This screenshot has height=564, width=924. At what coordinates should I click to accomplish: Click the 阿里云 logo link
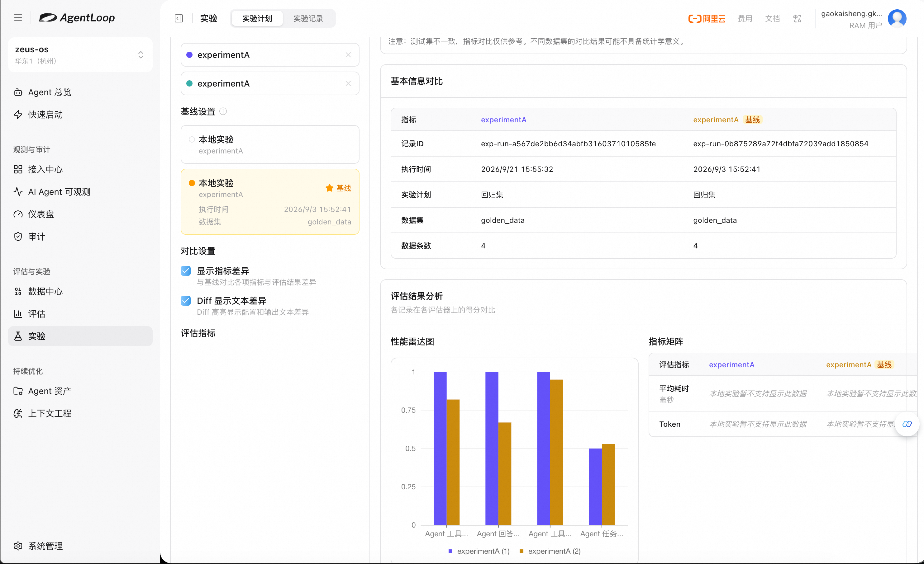(x=707, y=18)
